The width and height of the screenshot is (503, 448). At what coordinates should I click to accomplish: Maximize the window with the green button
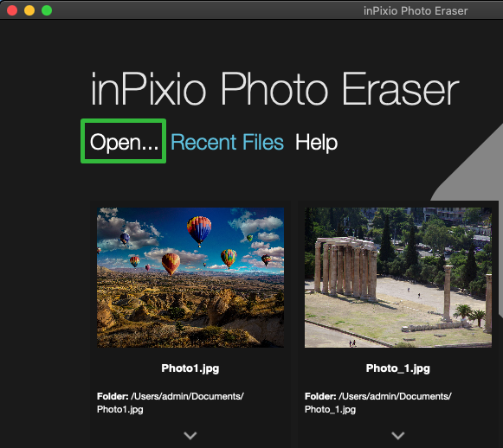47,10
